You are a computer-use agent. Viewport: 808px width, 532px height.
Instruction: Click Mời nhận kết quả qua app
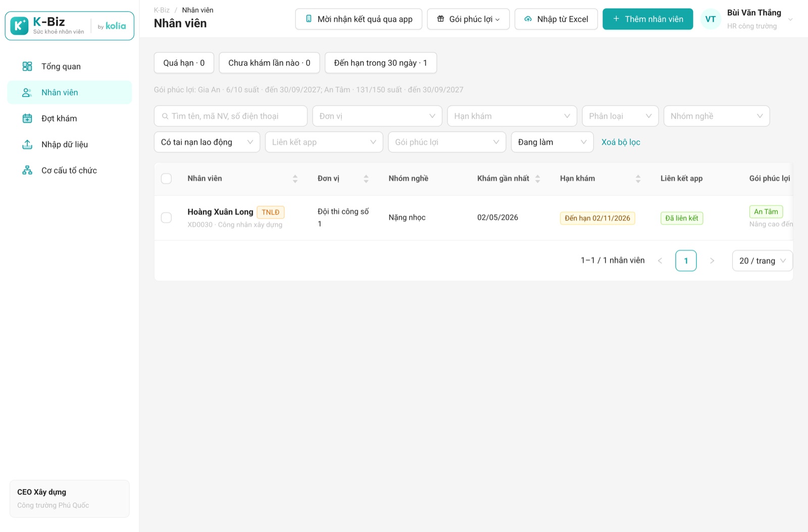tap(359, 19)
